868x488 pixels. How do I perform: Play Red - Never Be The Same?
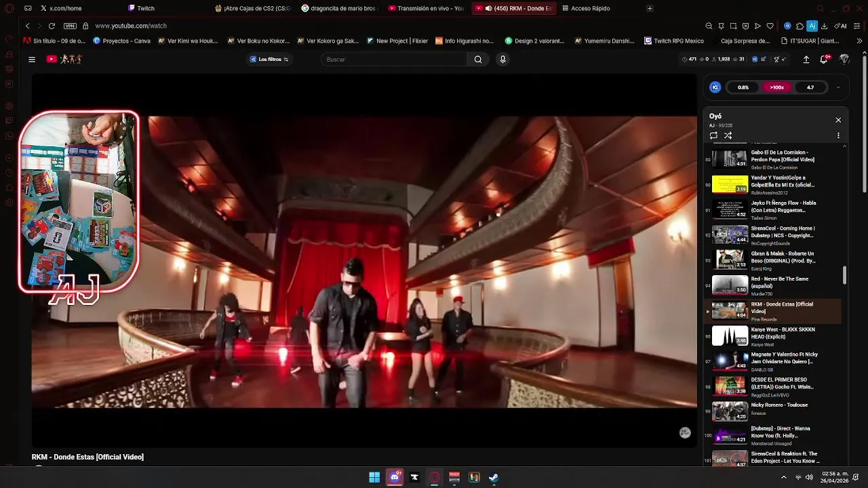[773, 285]
